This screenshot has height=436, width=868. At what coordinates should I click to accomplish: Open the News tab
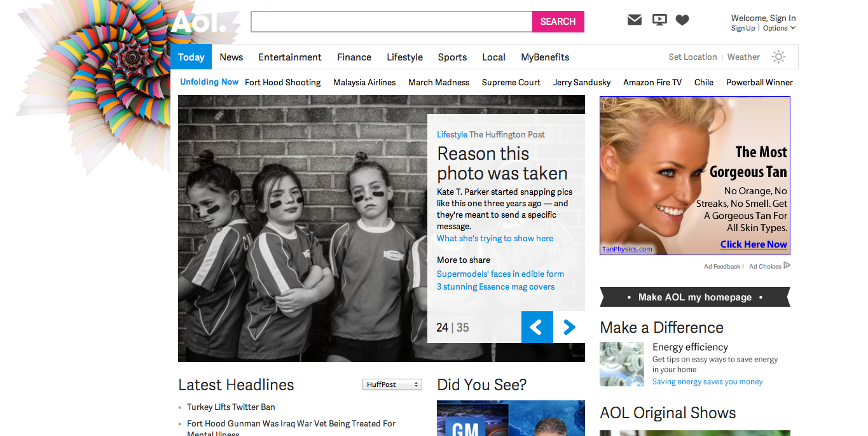[231, 57]
